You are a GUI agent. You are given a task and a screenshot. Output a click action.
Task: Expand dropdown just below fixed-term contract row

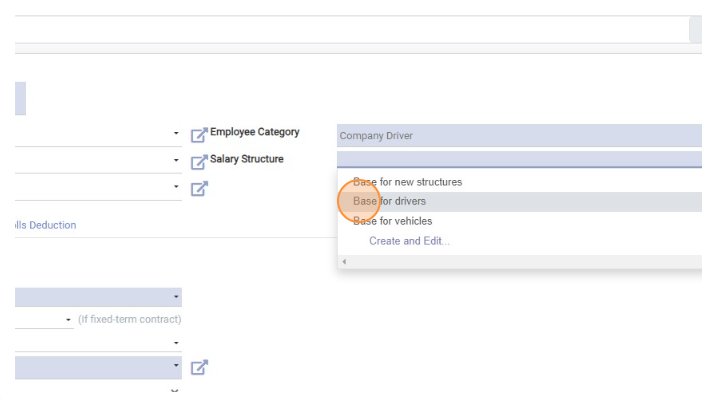coord(176,343)
